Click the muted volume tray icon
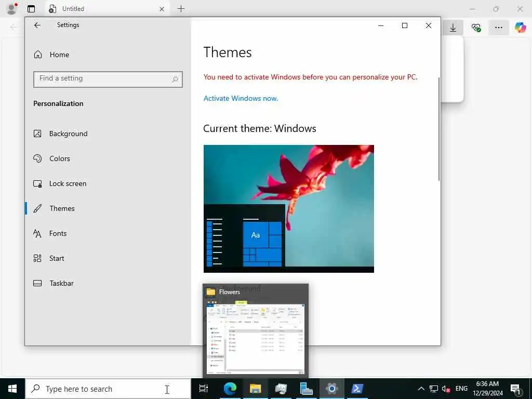Image resolution: width=532 pixels, height=399 pixels. point(446,389)
